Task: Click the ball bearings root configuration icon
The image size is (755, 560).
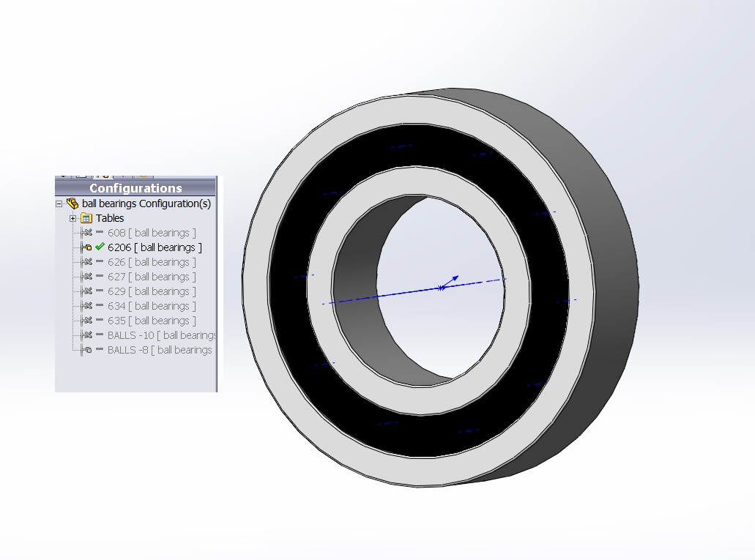Action: tap(72, 204)
